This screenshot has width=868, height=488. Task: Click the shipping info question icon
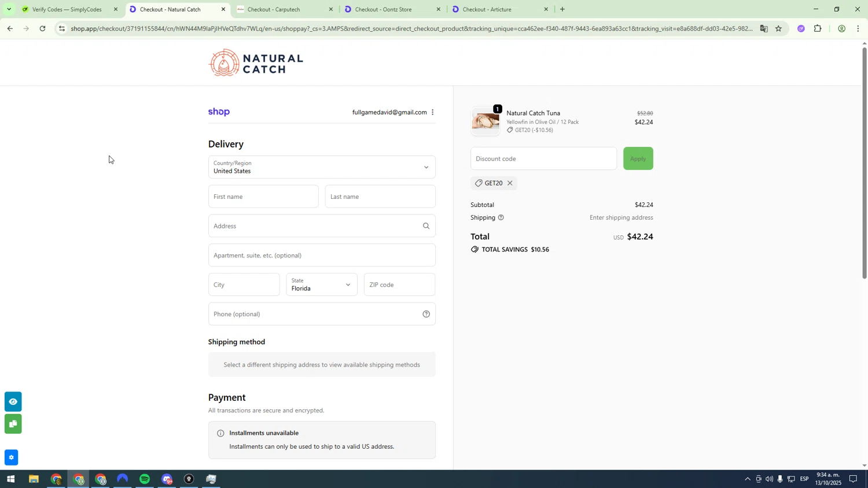pyautogui.click(x=501, y=217)
